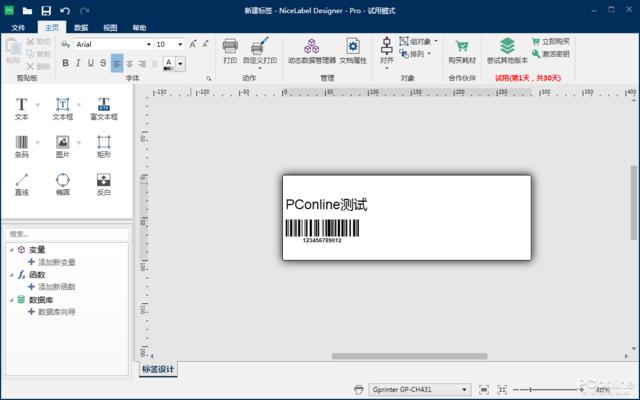Open the font group dialog launcher

coord(209,78)
